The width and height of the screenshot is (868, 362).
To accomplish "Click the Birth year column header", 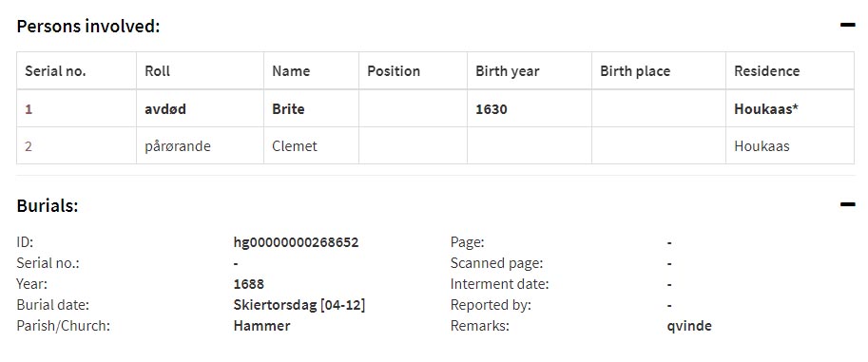I will tap(507, 71).
